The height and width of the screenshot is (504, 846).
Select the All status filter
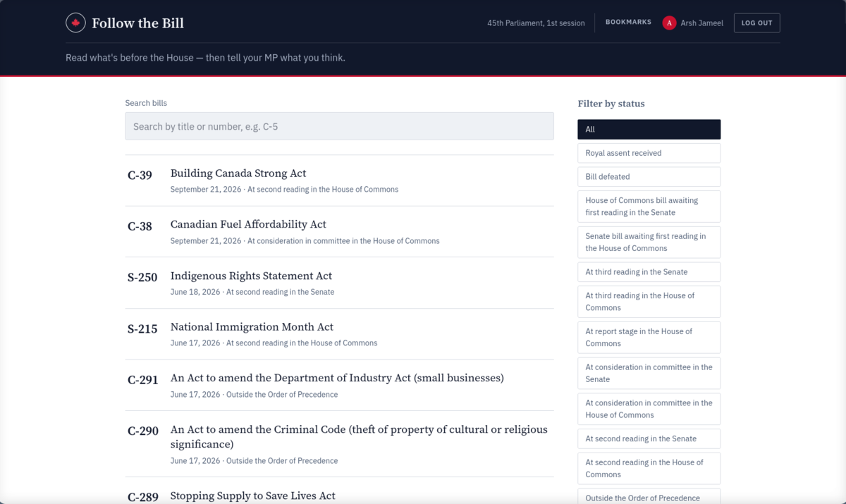pos(649,130)
